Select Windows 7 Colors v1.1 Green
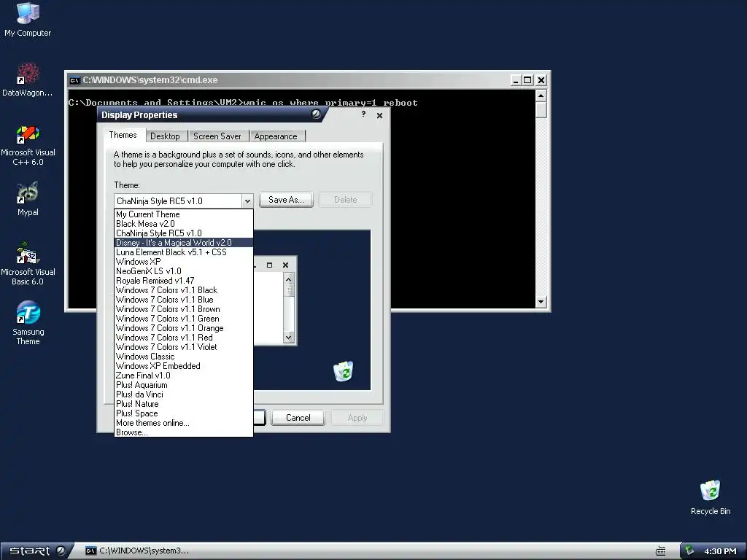 [183, 319]
